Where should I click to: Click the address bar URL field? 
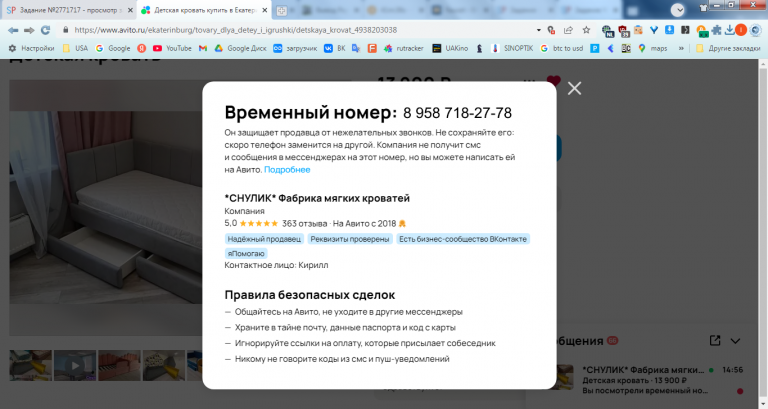click(235, 30)
